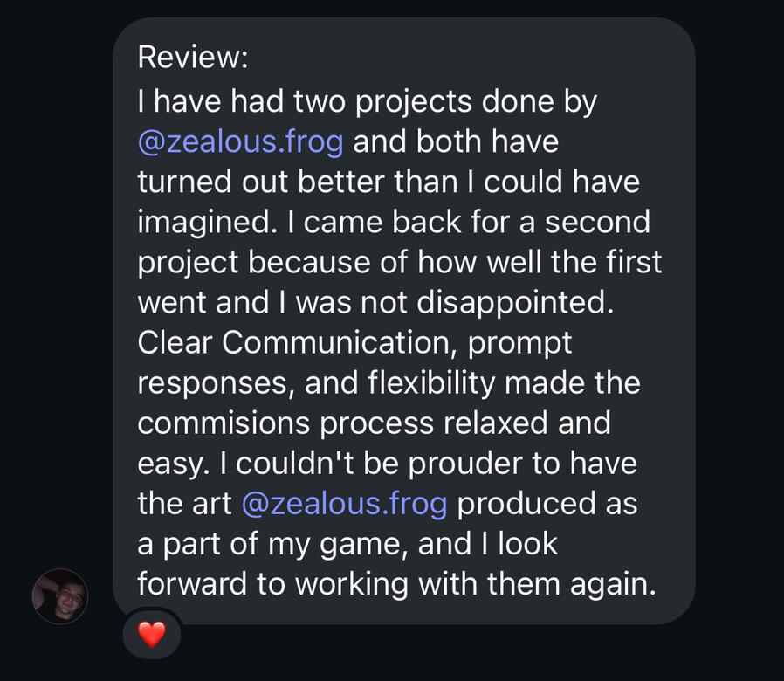Screen dimensions: 784x681
Task: Open the @zealous.frog mention after "the art"
Action: pos(344,504)
